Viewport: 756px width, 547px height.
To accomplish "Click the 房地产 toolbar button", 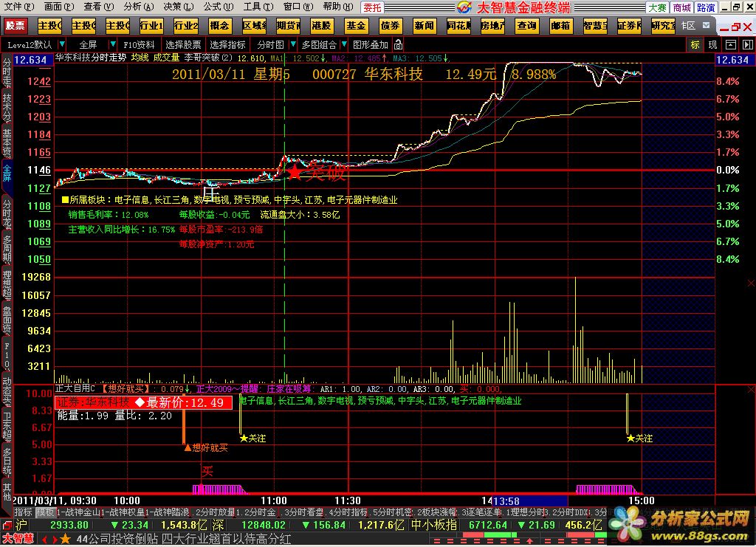I will tap(492, 26).
